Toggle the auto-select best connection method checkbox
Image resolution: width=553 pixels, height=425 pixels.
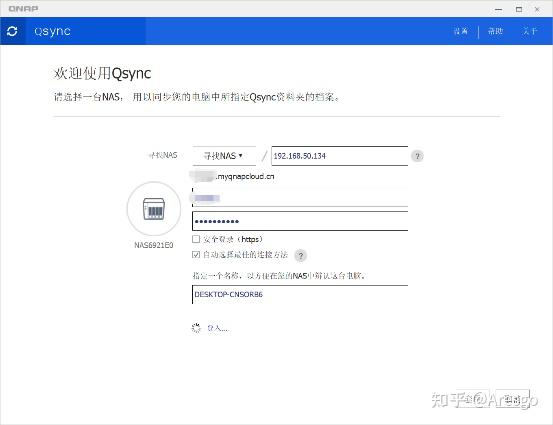tap(196, 254)
